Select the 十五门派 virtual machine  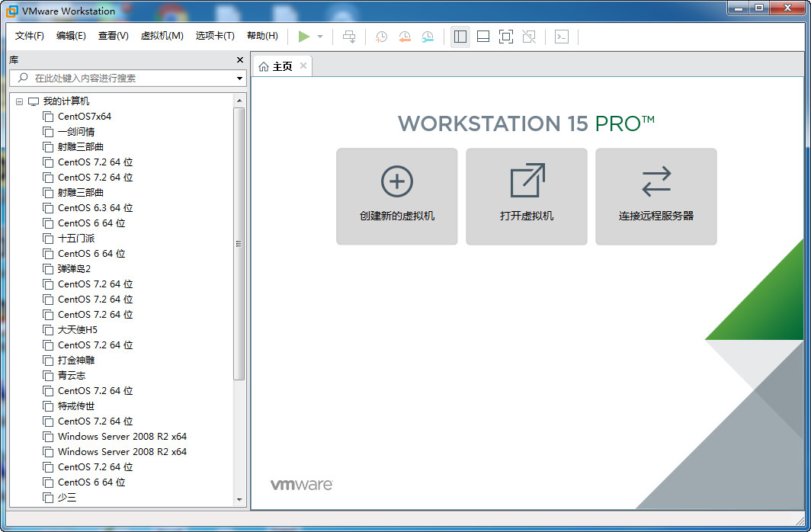tap(76, 239)
